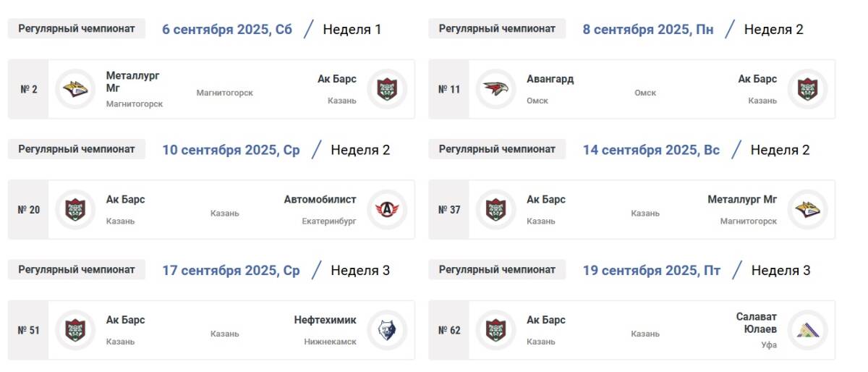This screenshot has width=868, height=372.
Task: Click the Салават Юлаев team name
Action: point(756,323)
